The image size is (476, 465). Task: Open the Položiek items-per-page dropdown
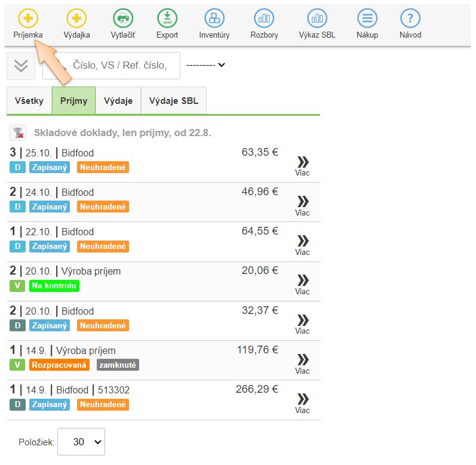81,442
